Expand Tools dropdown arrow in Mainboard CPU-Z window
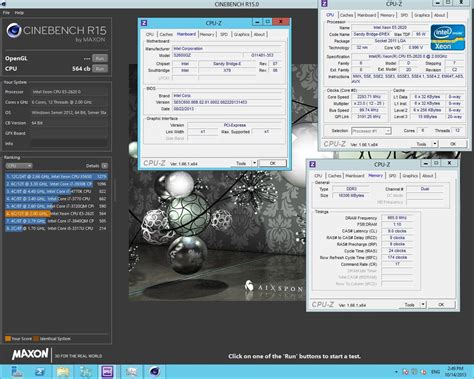Screen dimensions: 474x379 (x=254, y=163)
